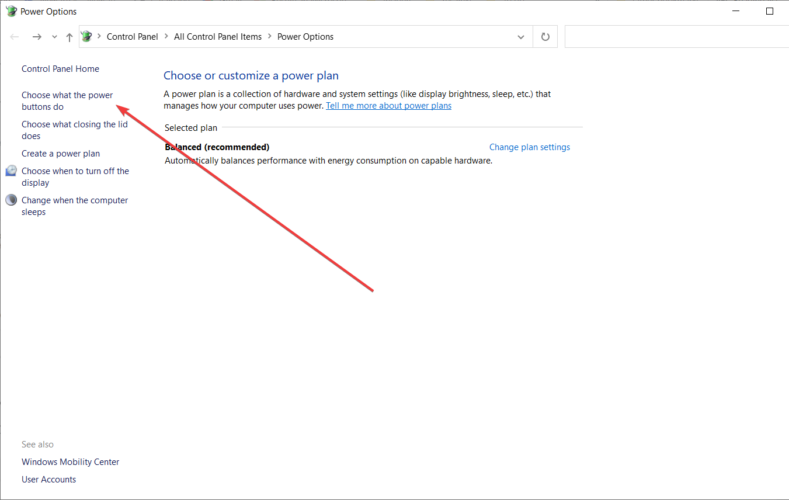Select Control Panel breadcrumb
Viewport: 789px width, 500px height.
(132, 37)
